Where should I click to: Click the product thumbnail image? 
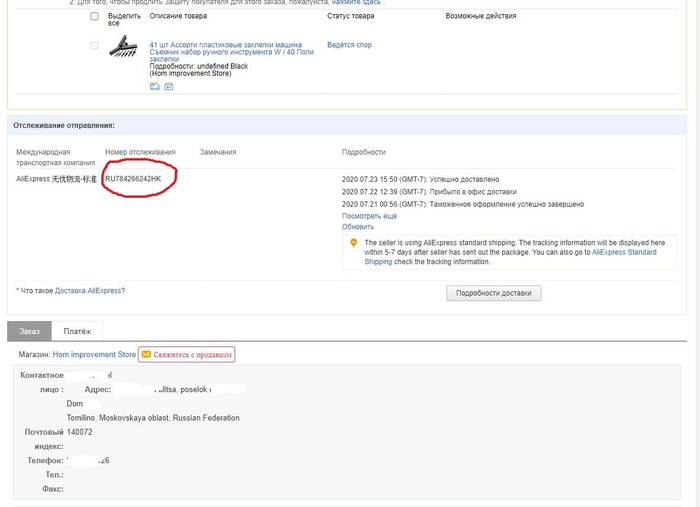click(x=123, y=46)
